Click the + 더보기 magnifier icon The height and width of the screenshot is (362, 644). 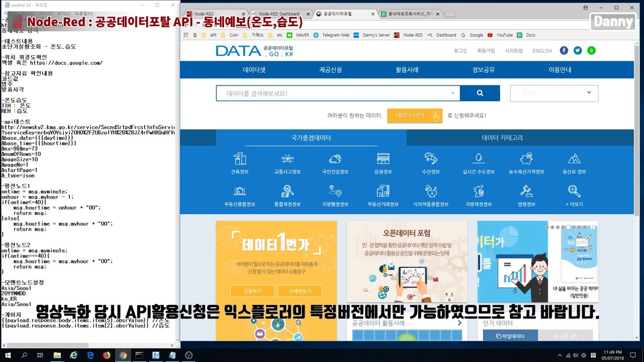[x=574, y=191]
